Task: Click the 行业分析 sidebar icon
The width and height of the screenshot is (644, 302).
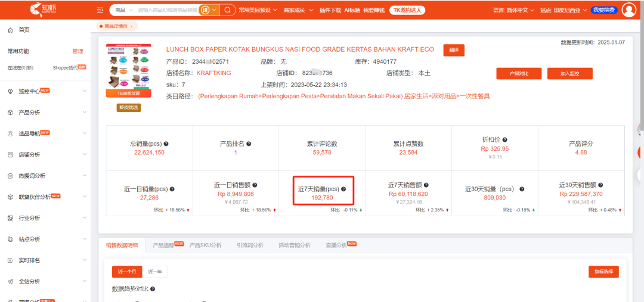Action: [x=10, y=218]
